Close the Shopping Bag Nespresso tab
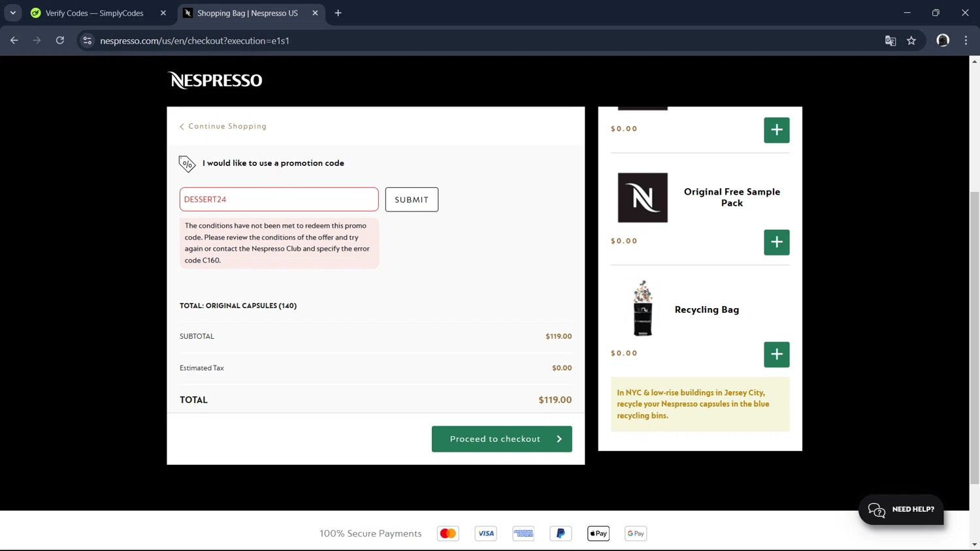Viewport: 980px width, 551px height. click(315, 13)
